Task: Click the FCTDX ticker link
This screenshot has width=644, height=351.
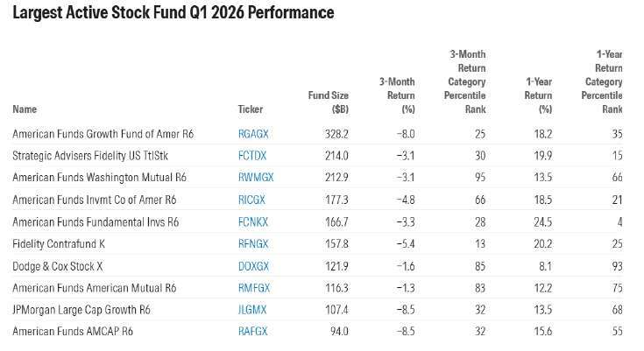Action: [251, 156]
